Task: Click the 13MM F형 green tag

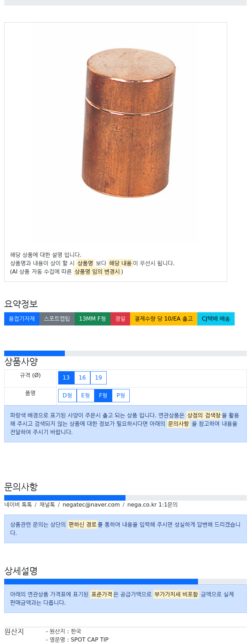Action: point(92,319)
